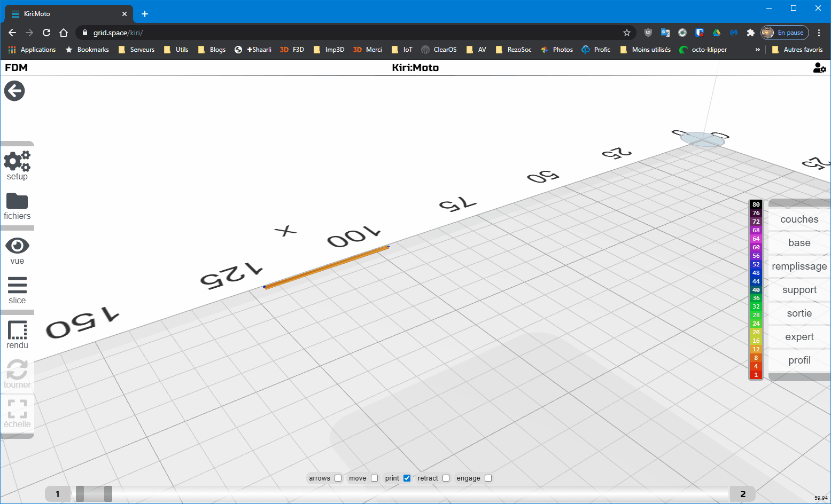The width and height of the screenshot is (831, 504).
Task: Open the sortie settings panel
Action: tap(799, 313)
